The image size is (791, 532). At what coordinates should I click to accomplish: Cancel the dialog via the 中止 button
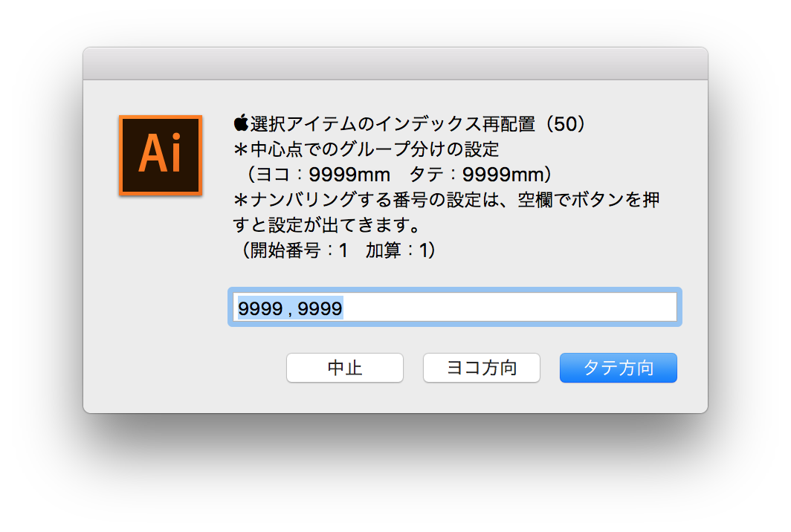point(344,367)
